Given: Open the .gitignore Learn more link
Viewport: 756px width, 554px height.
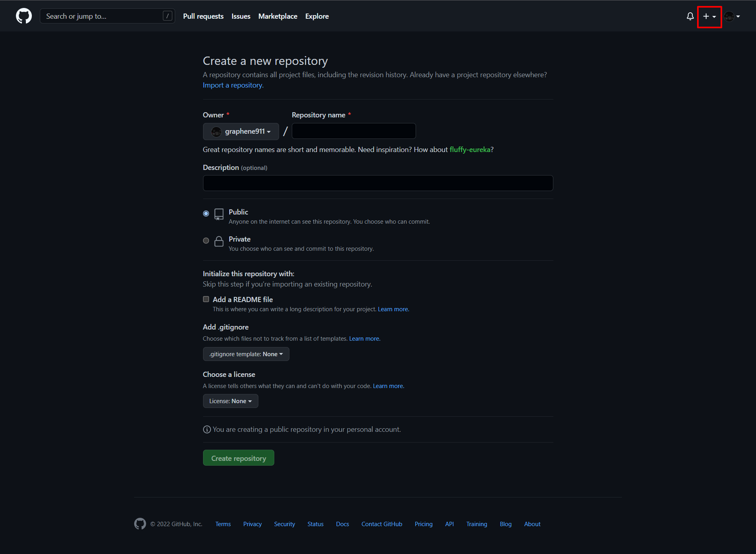Looking at the screenshot, I should (365, 339).
